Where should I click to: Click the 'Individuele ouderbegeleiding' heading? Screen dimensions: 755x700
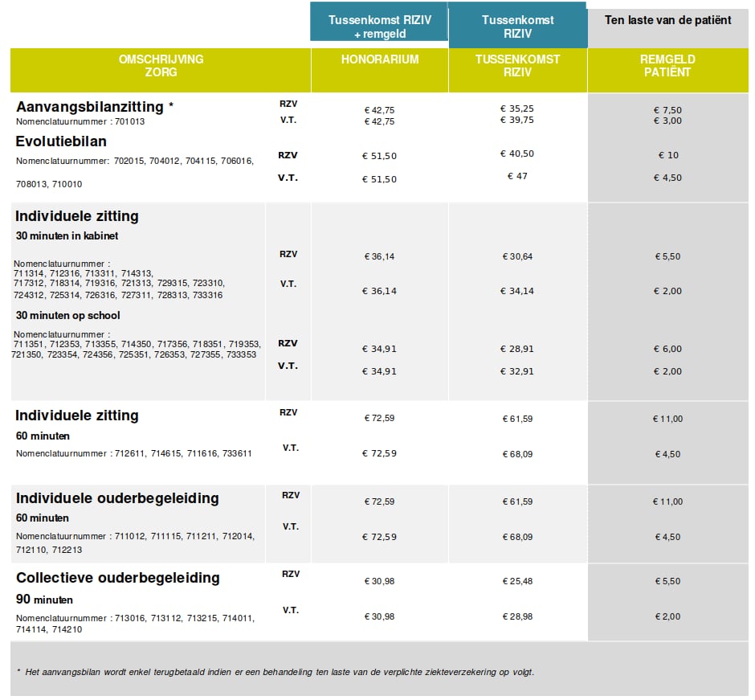[x=117, y=498]
